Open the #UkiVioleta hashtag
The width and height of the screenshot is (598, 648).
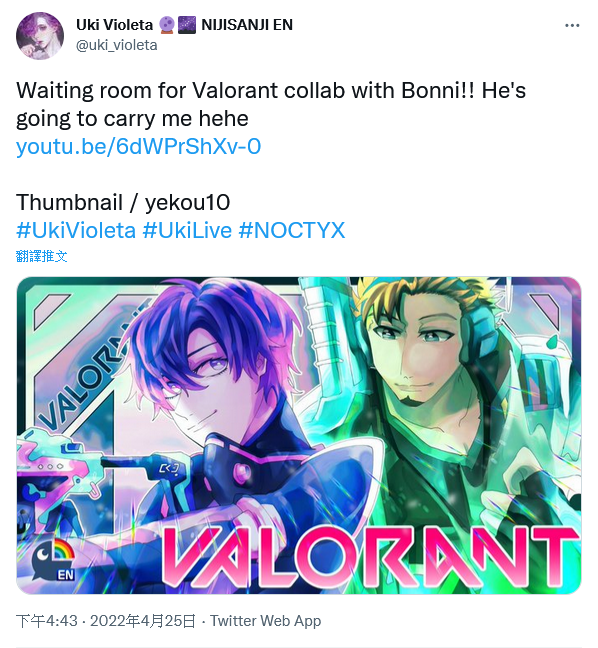pyautogui.click(x=76, y=230)
